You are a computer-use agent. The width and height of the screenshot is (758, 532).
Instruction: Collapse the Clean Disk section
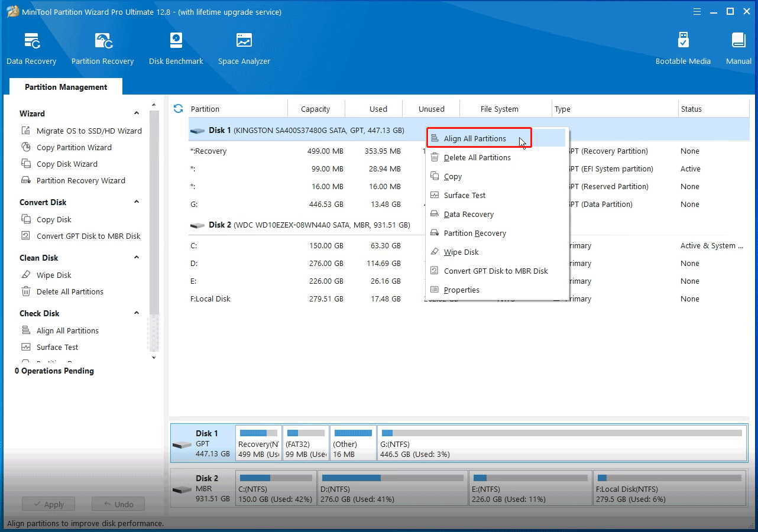point(137,258)
